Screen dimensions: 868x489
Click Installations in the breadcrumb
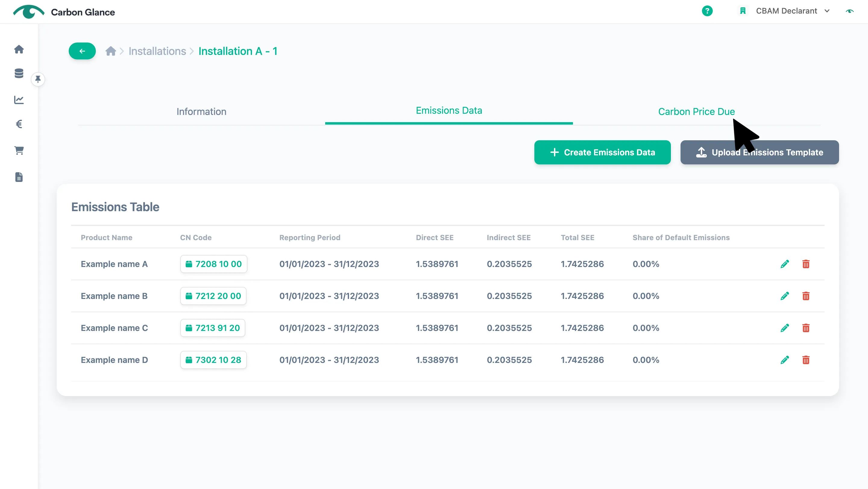157,51
